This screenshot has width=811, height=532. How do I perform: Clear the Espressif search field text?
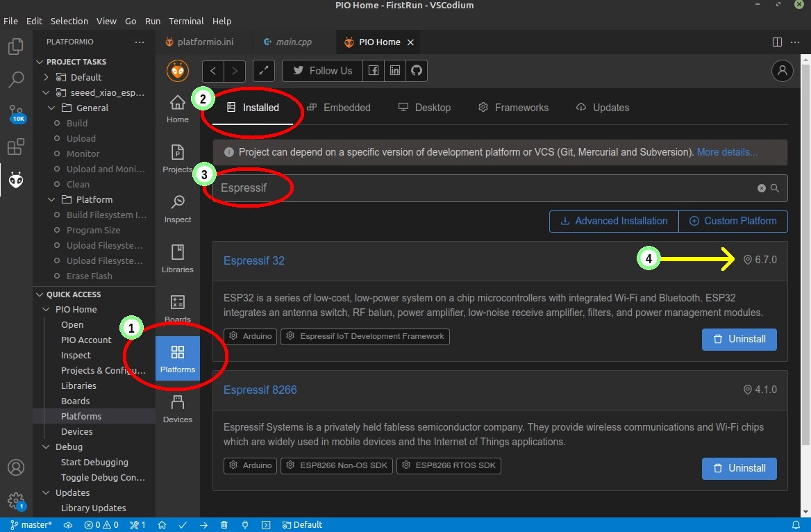coord(761,188)
